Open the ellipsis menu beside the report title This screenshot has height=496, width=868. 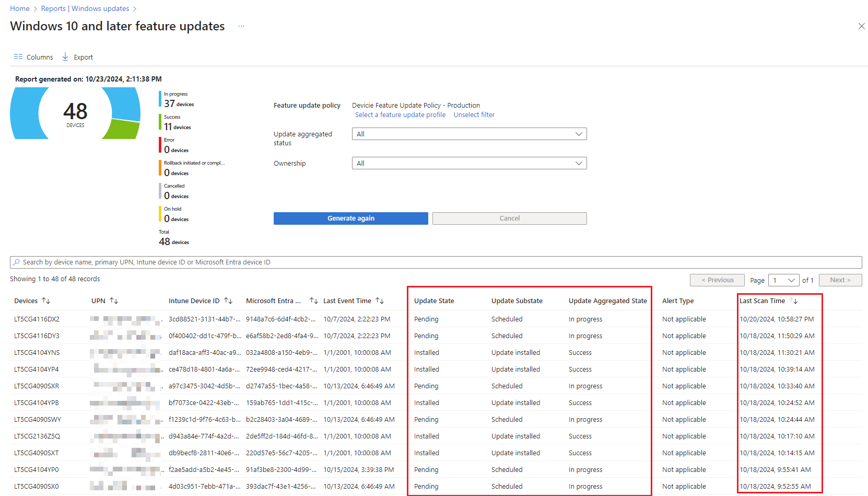(x=241, y=26)
